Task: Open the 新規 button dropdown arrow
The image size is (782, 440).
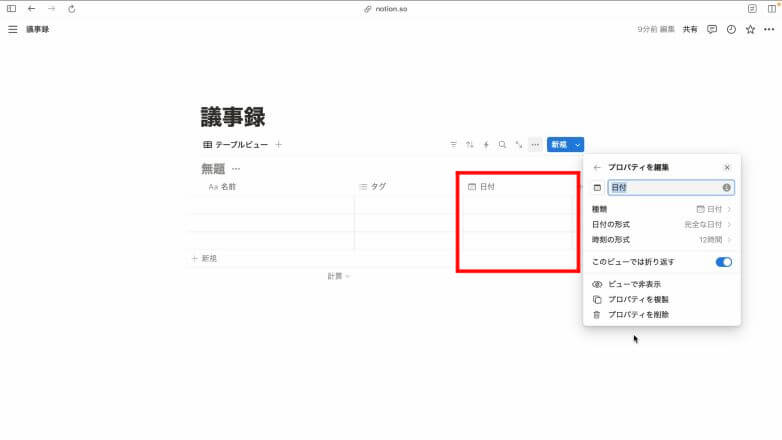Action: pyautogui.click(x=578, y=145)
